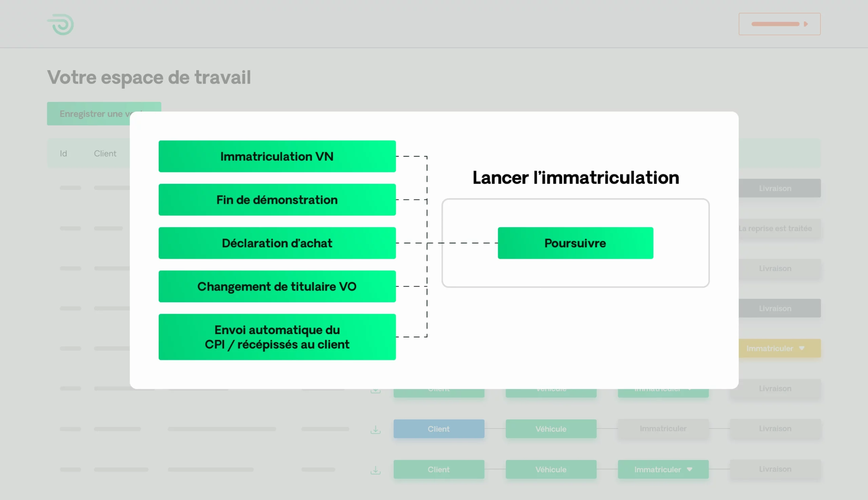Viewport: 868px width, 500px height.
Task: Click the blue Client step button
Action: point(439,429)
